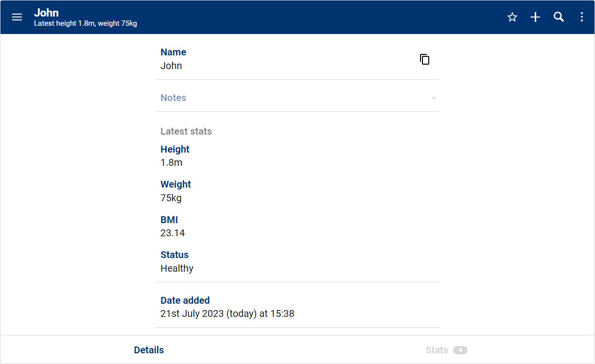Click the latest height and weight subtitle
The height and width of the screenshot is (364, 595).
(86, 23)
